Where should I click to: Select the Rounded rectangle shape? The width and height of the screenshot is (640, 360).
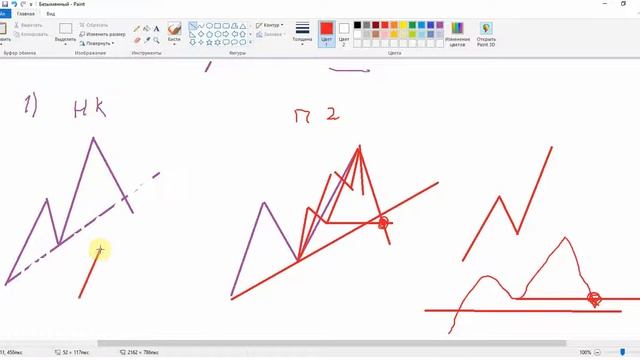point(226,26)
